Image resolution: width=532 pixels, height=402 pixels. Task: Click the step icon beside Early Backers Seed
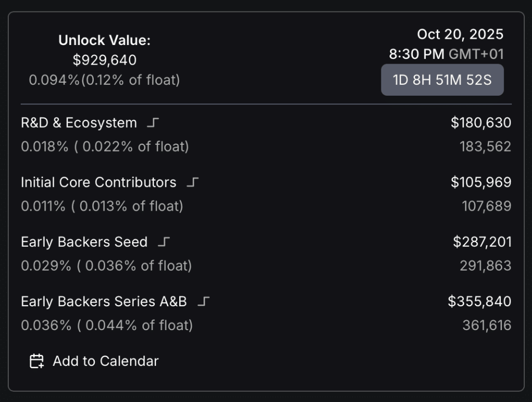[x=164, y=242]
